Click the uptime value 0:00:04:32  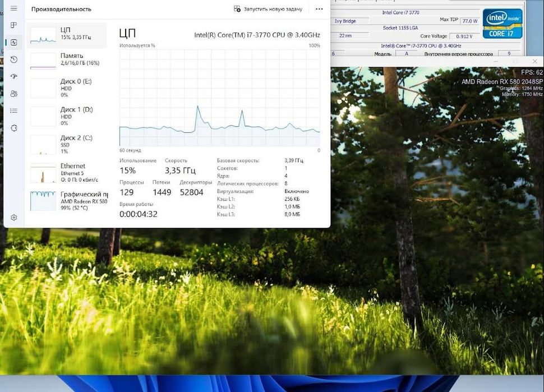[x=139, y=214]
